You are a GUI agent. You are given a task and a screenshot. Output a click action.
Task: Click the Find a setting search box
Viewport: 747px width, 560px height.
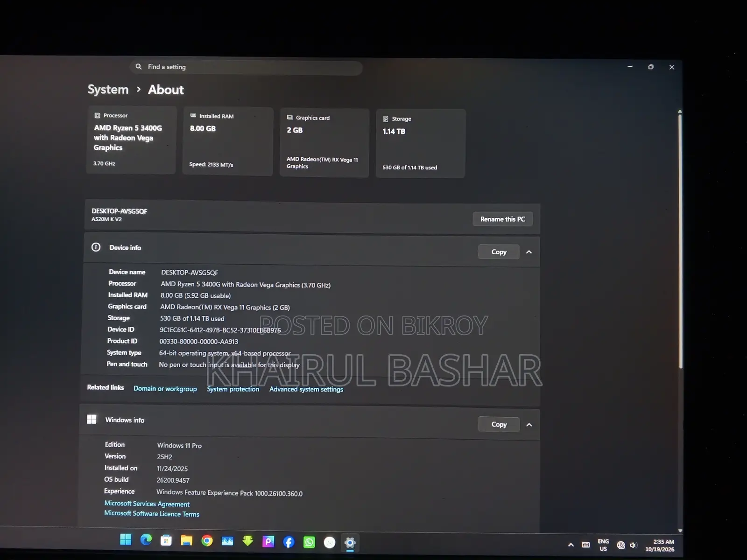pos(246,67)
